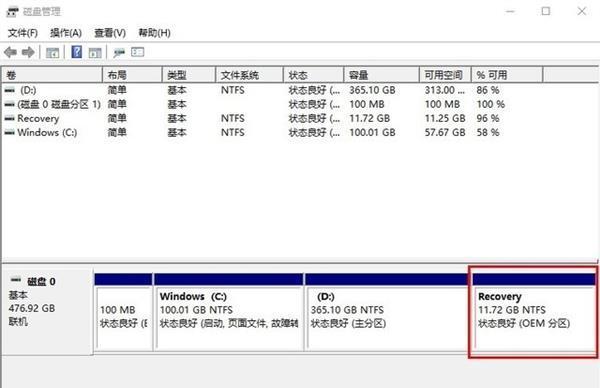Sort by the 文件系统 column header
The width and height of the screenshot is (600, 388).
coord(249,75)
